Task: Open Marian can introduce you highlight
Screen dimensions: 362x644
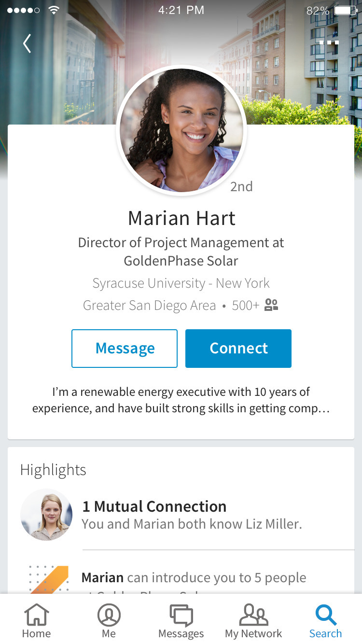Action: [x=194, y=578]
